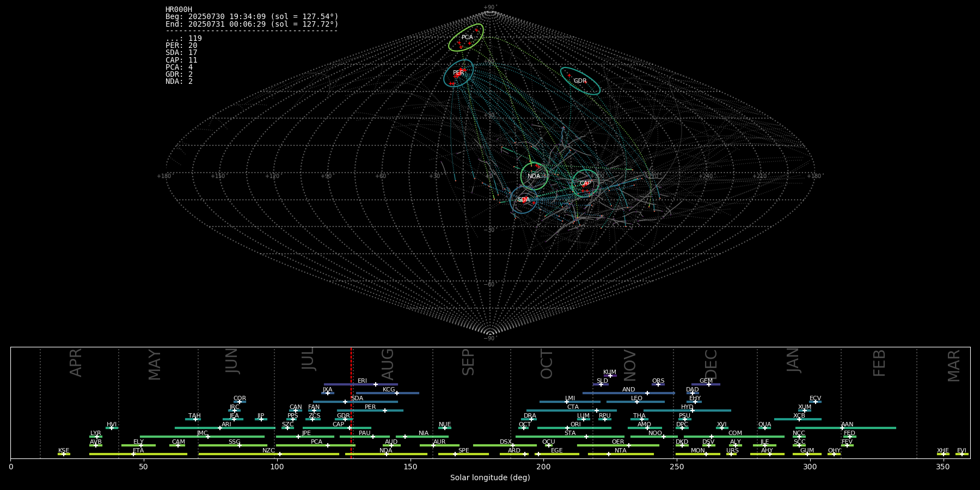980x490 pixels.
Task: Select the 'Beg: 20250730 19:34:09' line
Action: (x=252, y=17)
